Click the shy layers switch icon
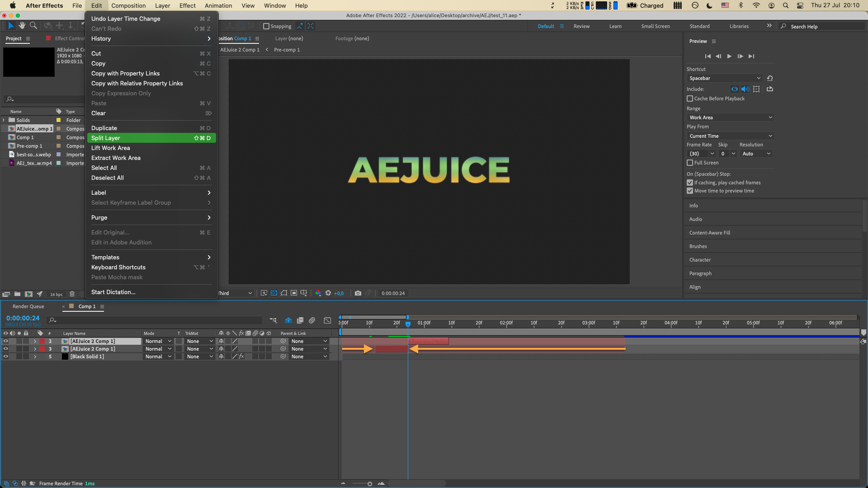This screenshot has width=868, height=488. point(288,320)
